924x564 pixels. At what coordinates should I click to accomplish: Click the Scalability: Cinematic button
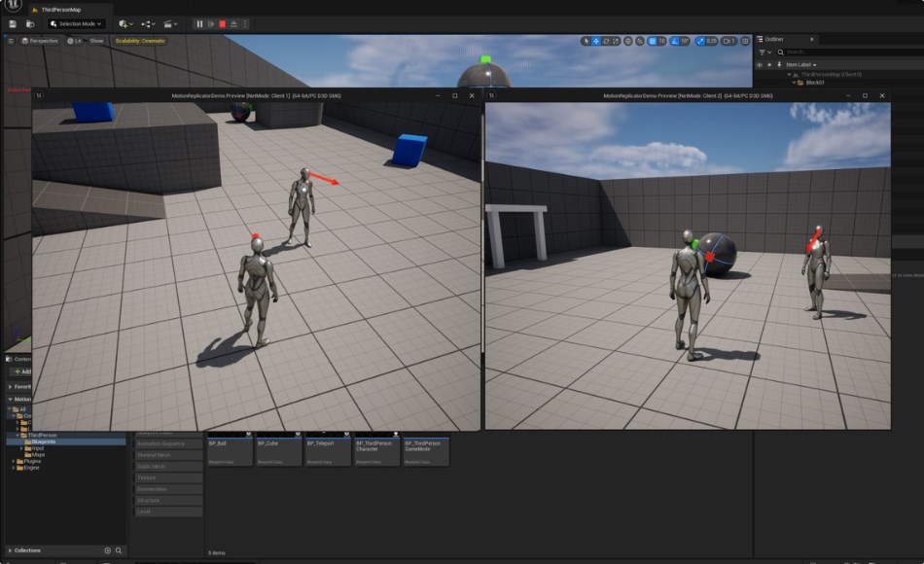(141, 41)
